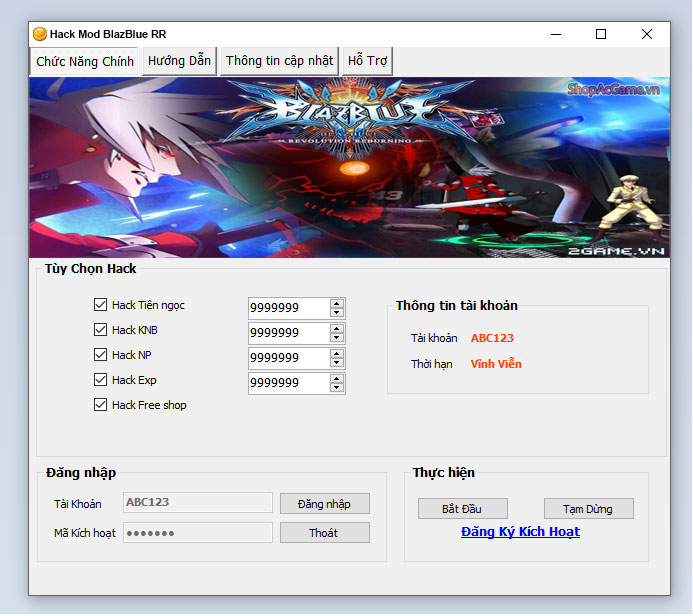Decrease Hack KNB value with down arrow

point(337,338)
